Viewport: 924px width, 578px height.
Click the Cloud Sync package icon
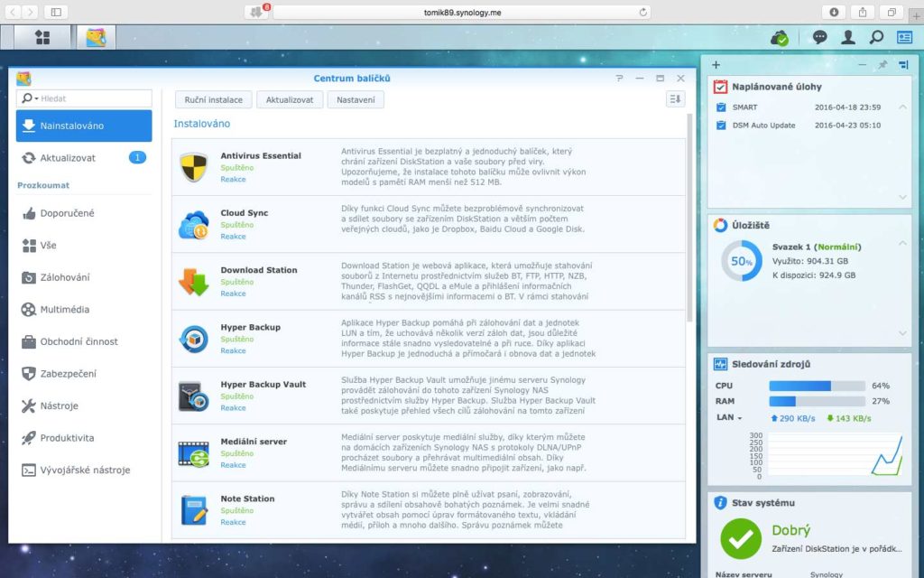[x=194, y=225]
